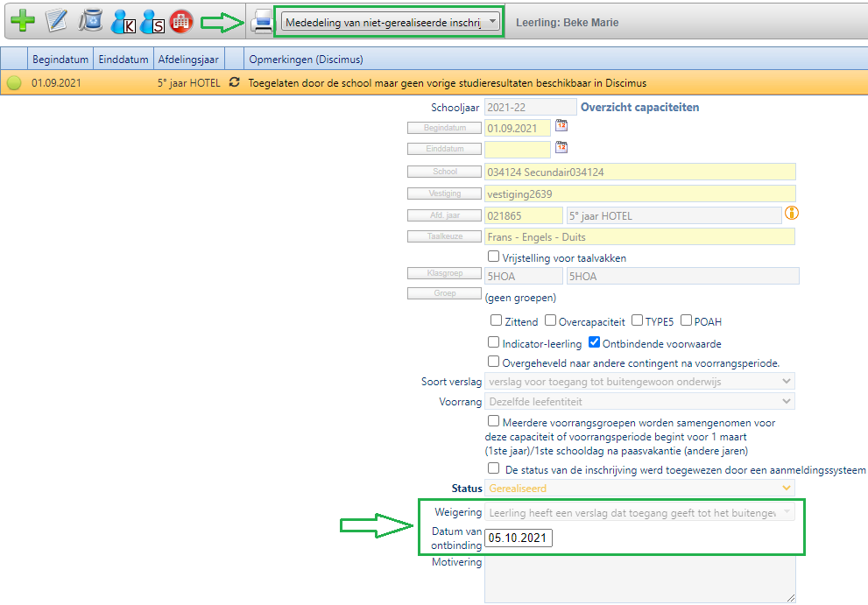
Task: Sort by Einddatum column header
Action: click(x=123, y=60)
